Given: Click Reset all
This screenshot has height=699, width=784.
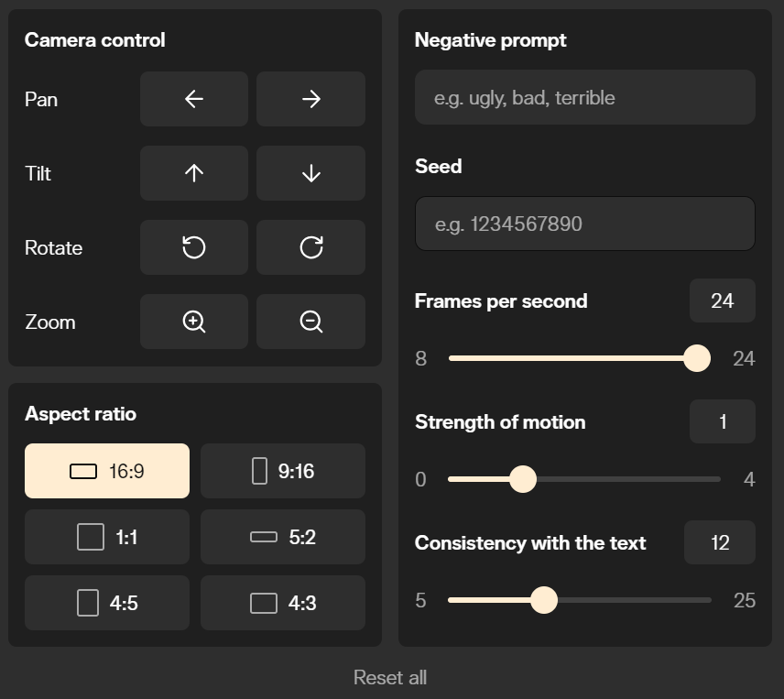Looking at the screenshot, I should (x=390, y=678).
